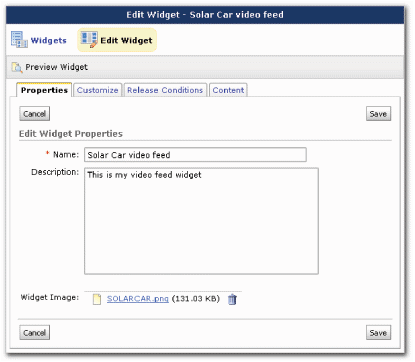Click the Widgets list icon

click(19, 39)
